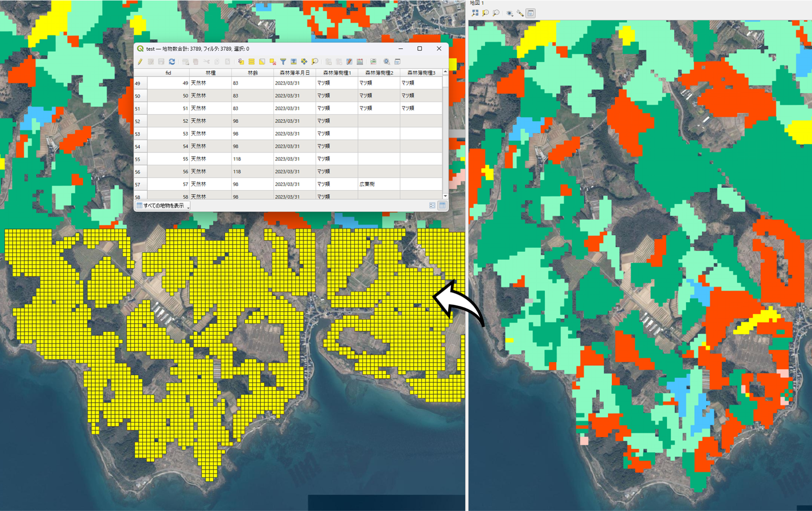
Task: Open map view theme eye dropdown
Action: pos(510,13)
